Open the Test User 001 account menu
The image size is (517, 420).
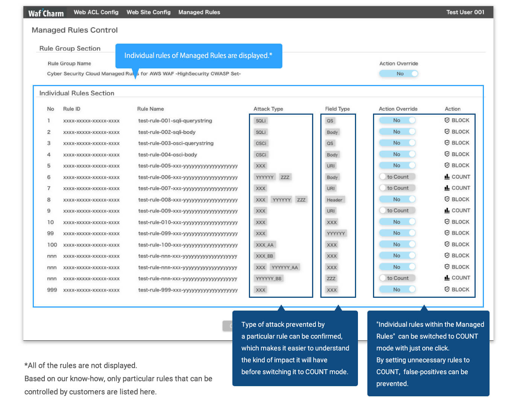click(x=465, y=12)
